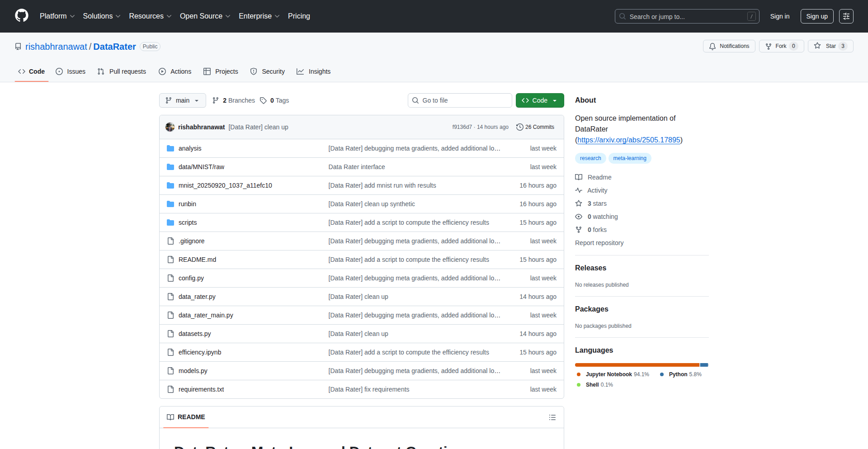Open the arxiv.org paper link

click(x=629, y=140)
